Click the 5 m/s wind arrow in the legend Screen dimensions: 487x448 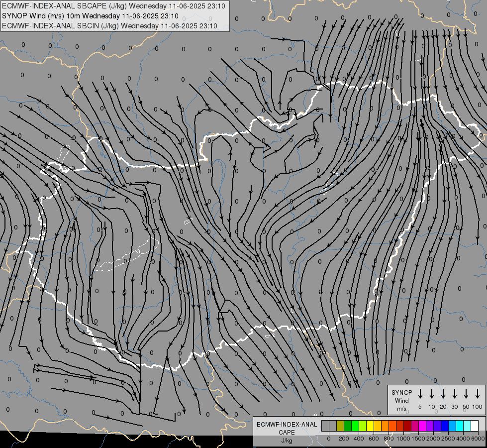pos(420,394)
